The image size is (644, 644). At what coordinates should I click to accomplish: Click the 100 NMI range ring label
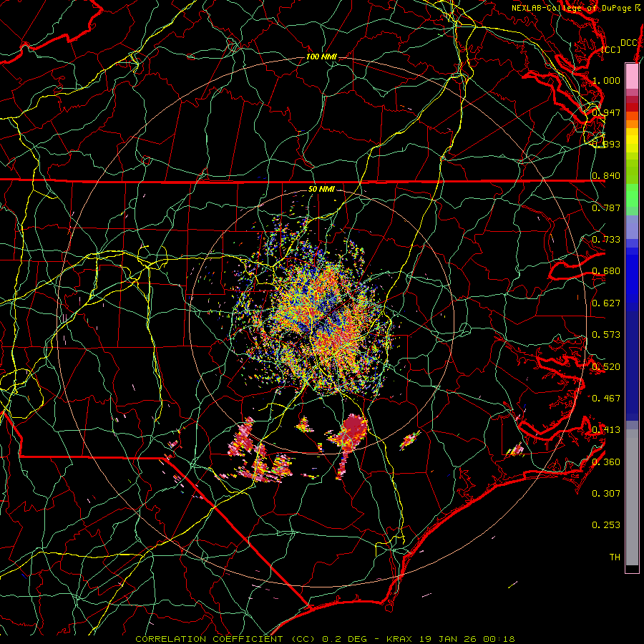coord(321,57)
